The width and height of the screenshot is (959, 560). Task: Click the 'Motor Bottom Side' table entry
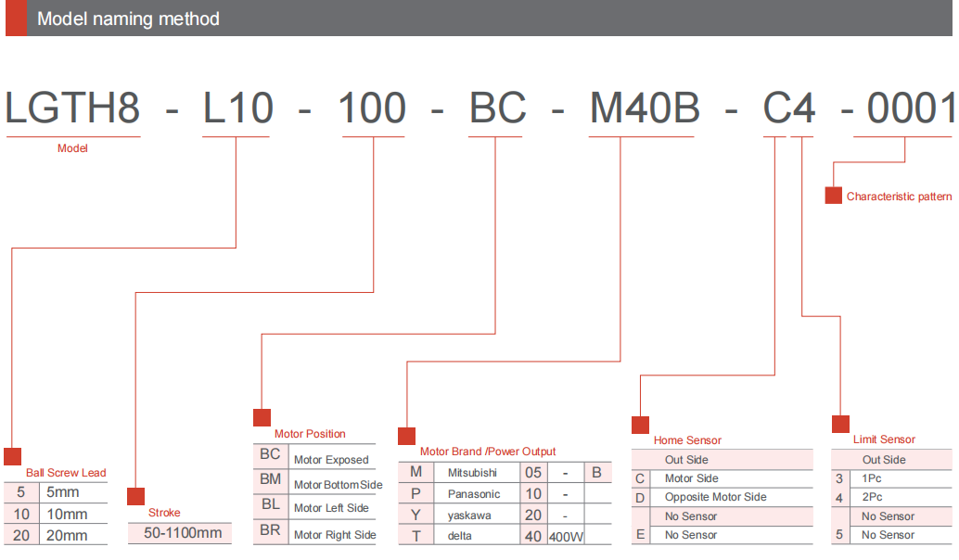338,485
